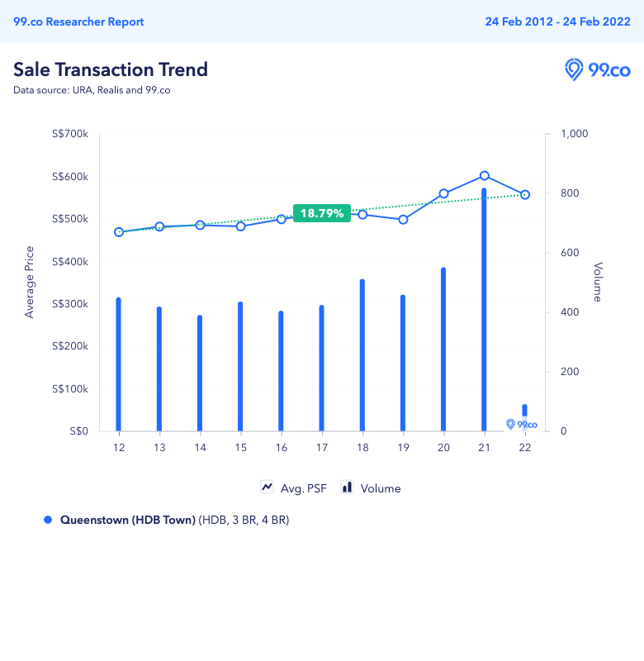Click the 2018 volume bar
Image resolution: width=644 pixels, height=661 pixels.
click(x=362, y=355)
